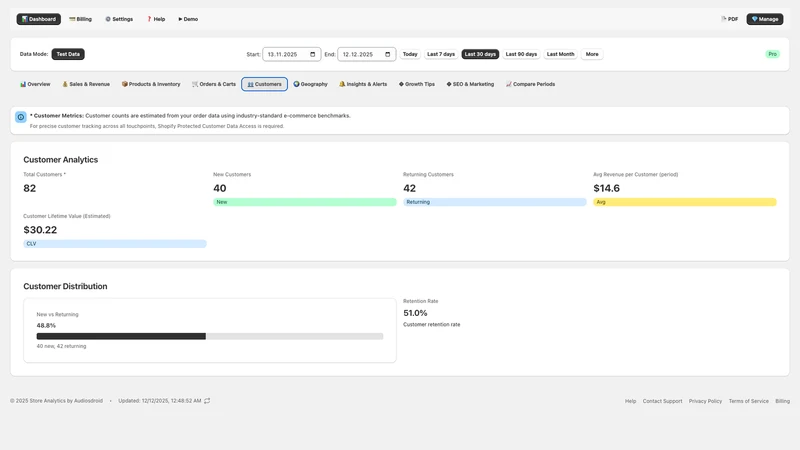This screenshot has width=800, height=450.
Task: Click the New vs Returning progress bar
Action: click(x=210, y=336)
